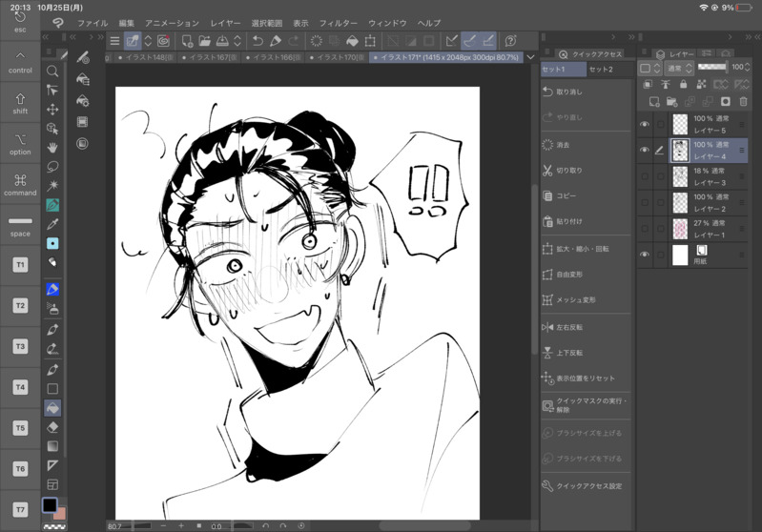
Task: Click the Fill paint bucket command icon
Action: (352, 41)
